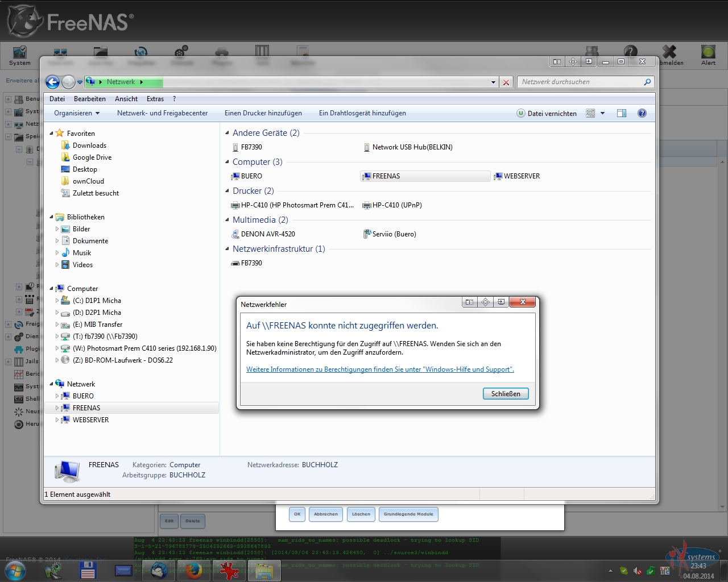
Task: Open the Bearbeiten menu
Action: pos(90,99)
